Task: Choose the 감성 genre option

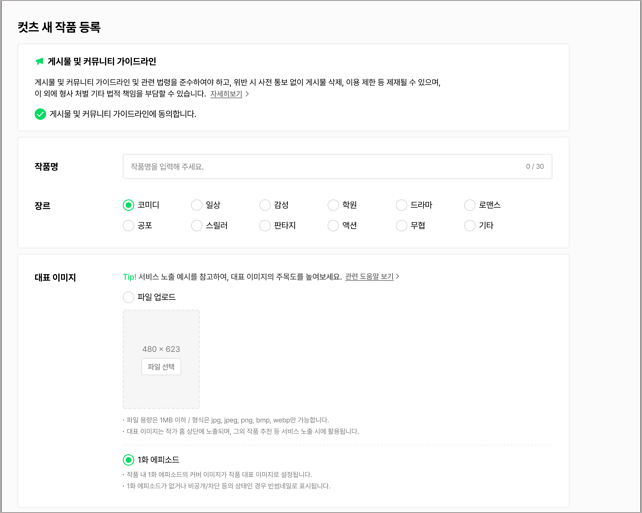Action: [265, 205]
